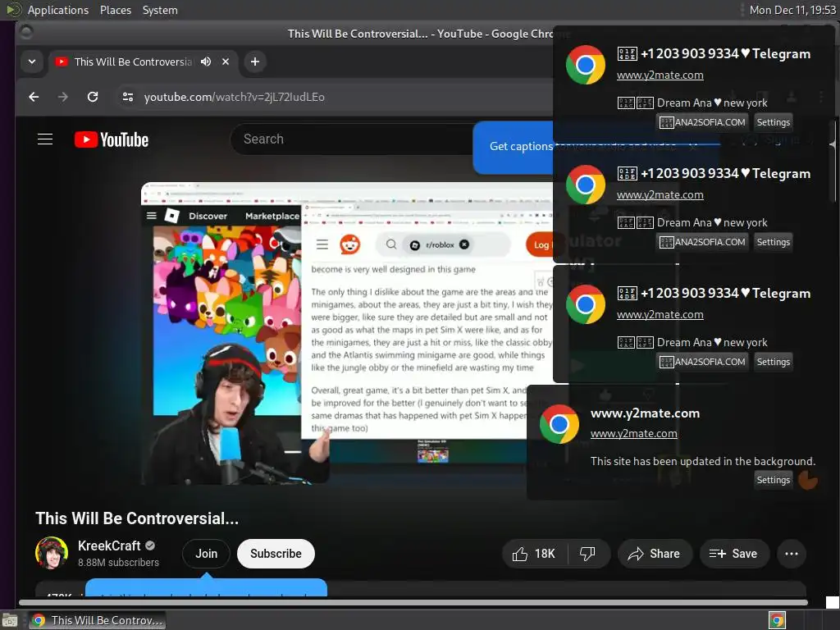The height and width of the screenshot is (630, 840).
Task: Open www.y2mate.com link in first notification
Action: [x=660, y=75]
